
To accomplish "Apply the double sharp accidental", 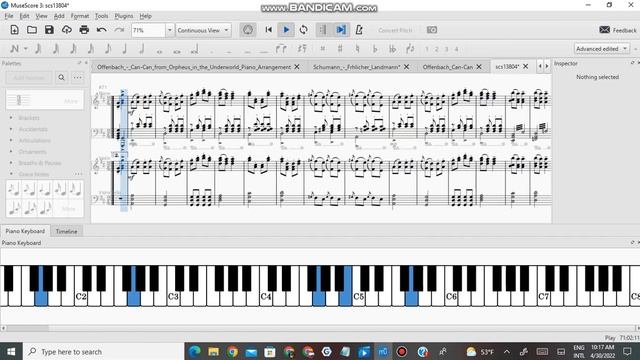I will click(322, 49).
